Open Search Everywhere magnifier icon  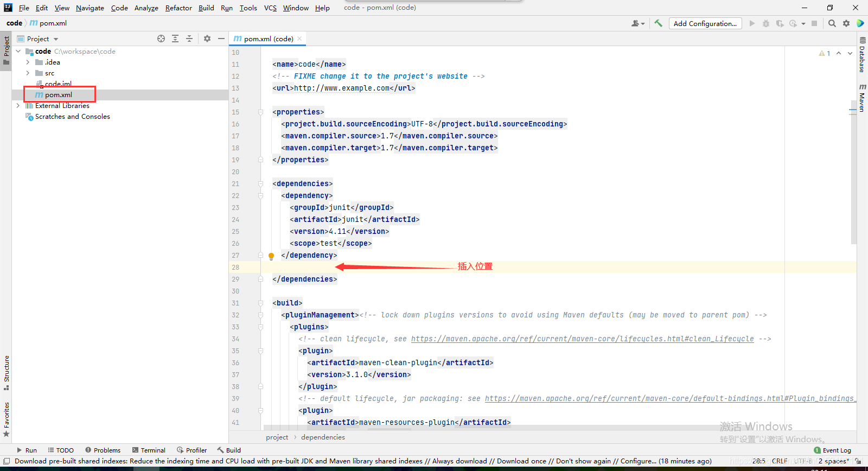coord(832,23)
